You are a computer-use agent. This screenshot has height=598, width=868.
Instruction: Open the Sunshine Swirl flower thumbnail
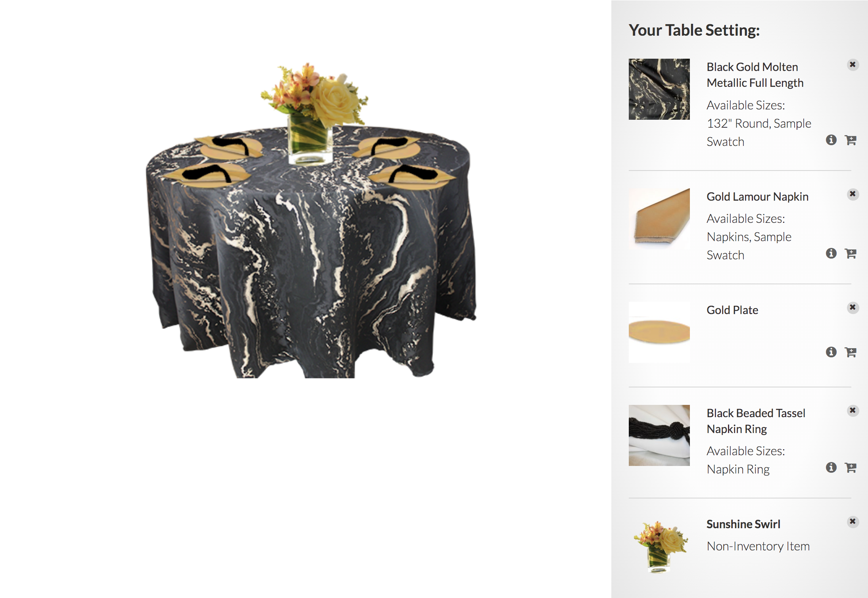click(659, 546)
